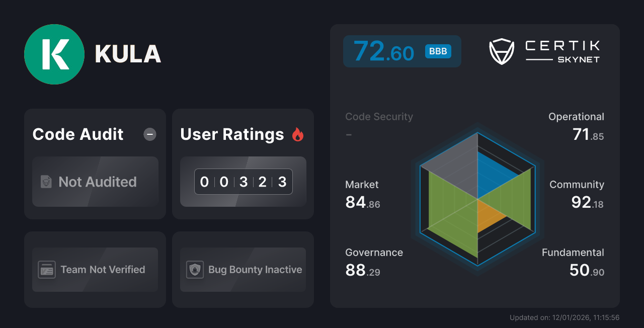Click the CERTIK SKYNET wordmark
644x328 pixels.
click(x=562, y=50)
